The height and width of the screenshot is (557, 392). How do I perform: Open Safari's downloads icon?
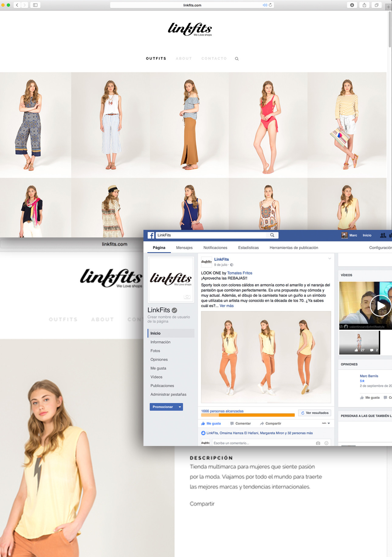[x=352, y=5]
